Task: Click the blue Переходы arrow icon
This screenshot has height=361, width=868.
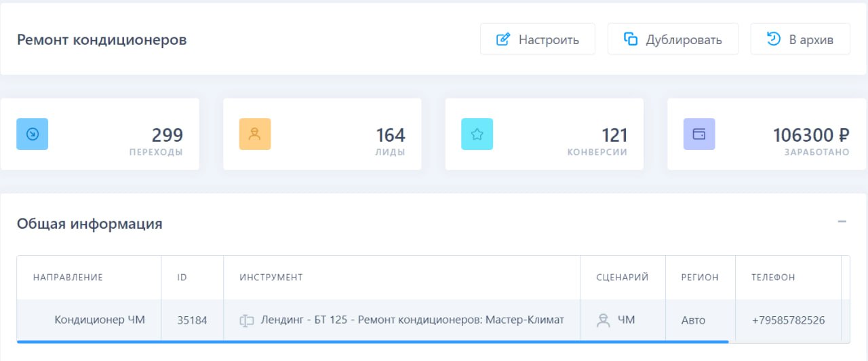Action: click(x=32, y=134)
